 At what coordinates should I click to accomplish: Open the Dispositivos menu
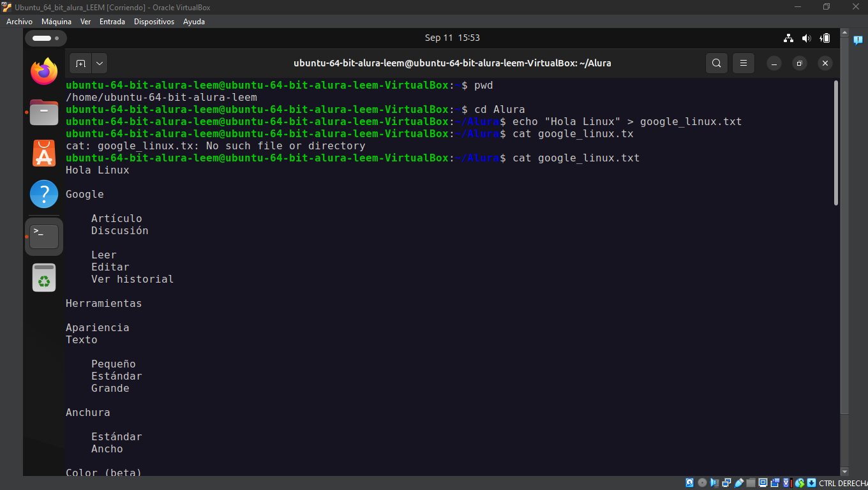(154, 22)
